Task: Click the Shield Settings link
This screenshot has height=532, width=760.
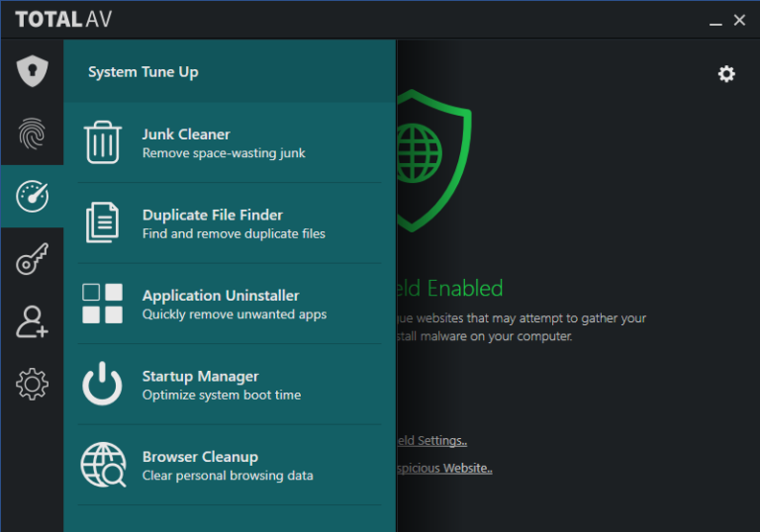Action: coord(431,441)
